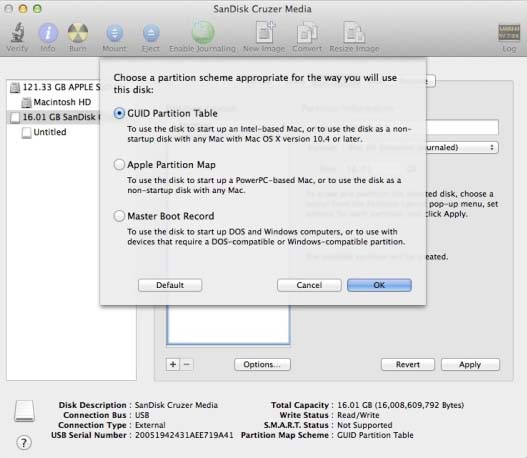527x458 pixels.
Task: Choose GUID Partition Table radio button
Action: coord(119,113)
